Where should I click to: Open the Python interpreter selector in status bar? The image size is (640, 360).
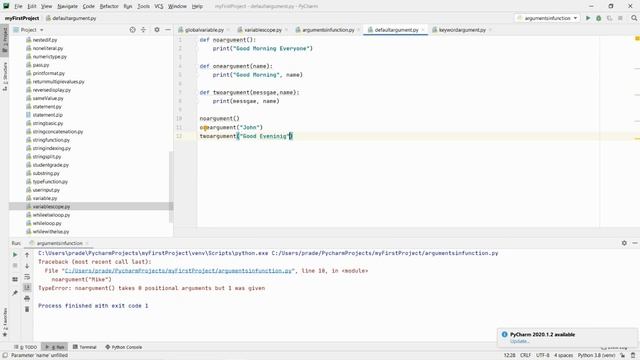[x=596, y=356]
